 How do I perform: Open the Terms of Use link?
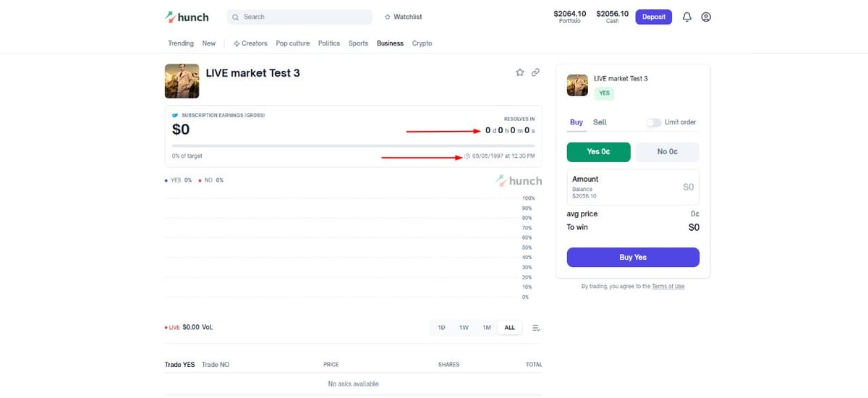pos(668,287)
